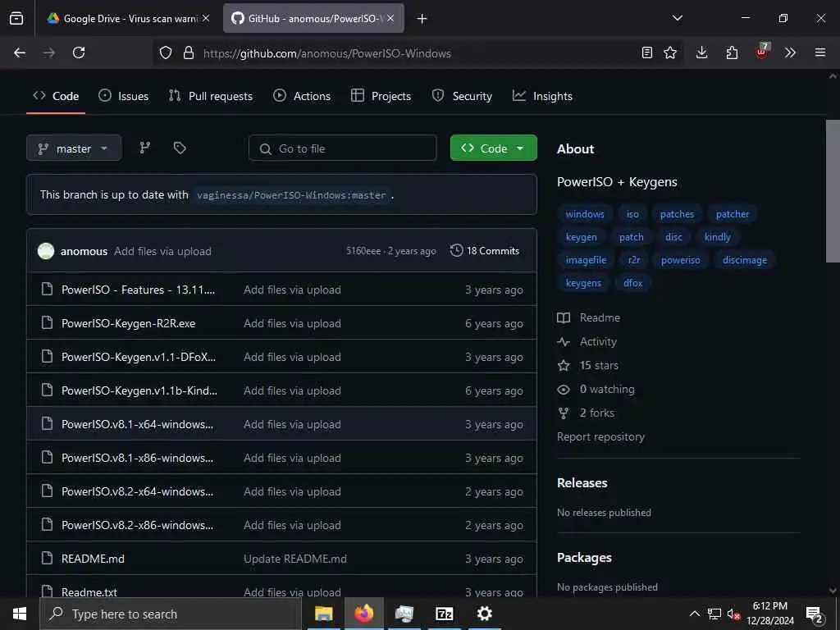Open README.md file
Screen dimensions: 840x630
click(94, 559)
